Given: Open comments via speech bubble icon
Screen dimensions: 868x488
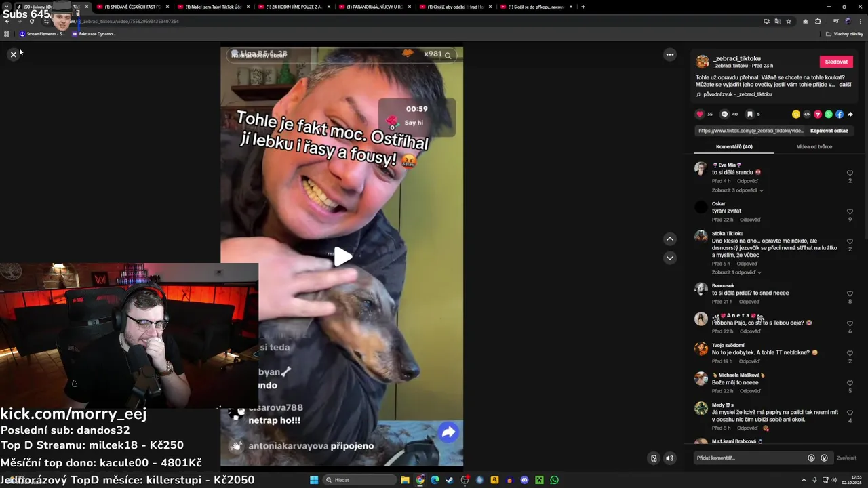Looking at the screenshot, I should (724, 114).
